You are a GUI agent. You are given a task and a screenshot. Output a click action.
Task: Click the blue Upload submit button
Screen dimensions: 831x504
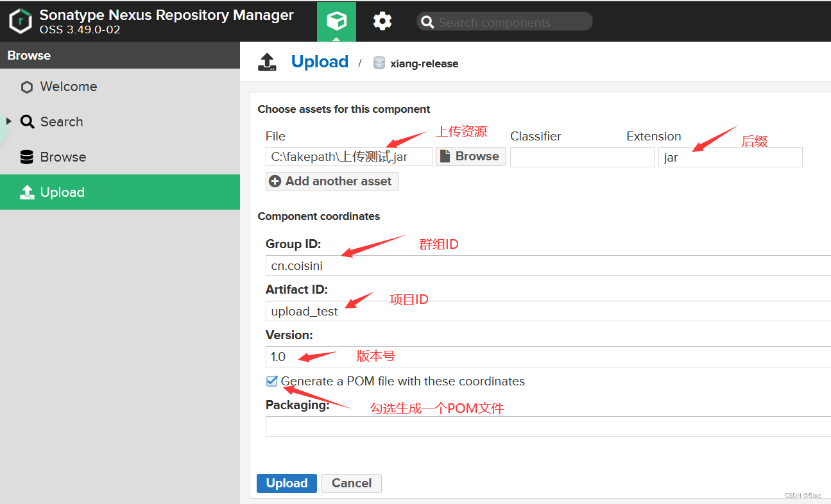(x=287, y=483)
